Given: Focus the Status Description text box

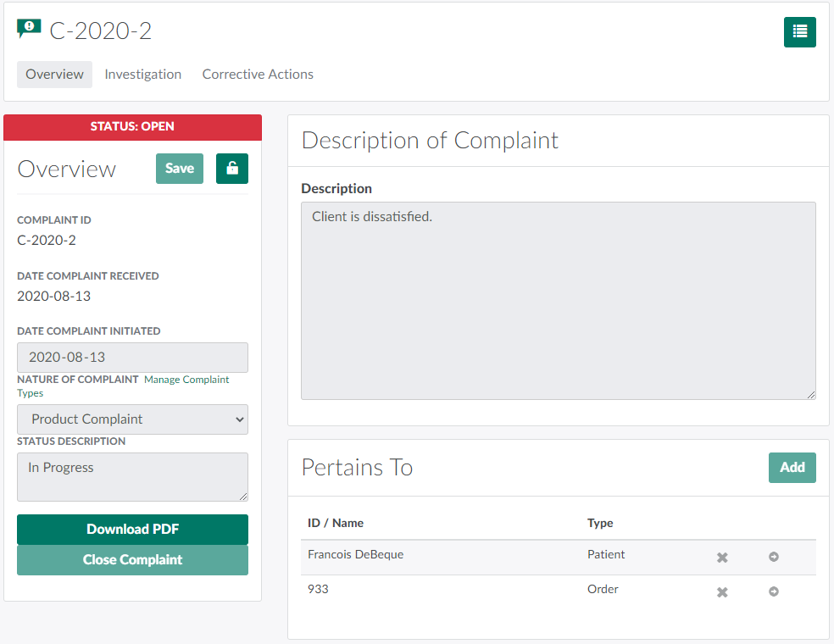Looking at the screenshot, I should 132,476.
